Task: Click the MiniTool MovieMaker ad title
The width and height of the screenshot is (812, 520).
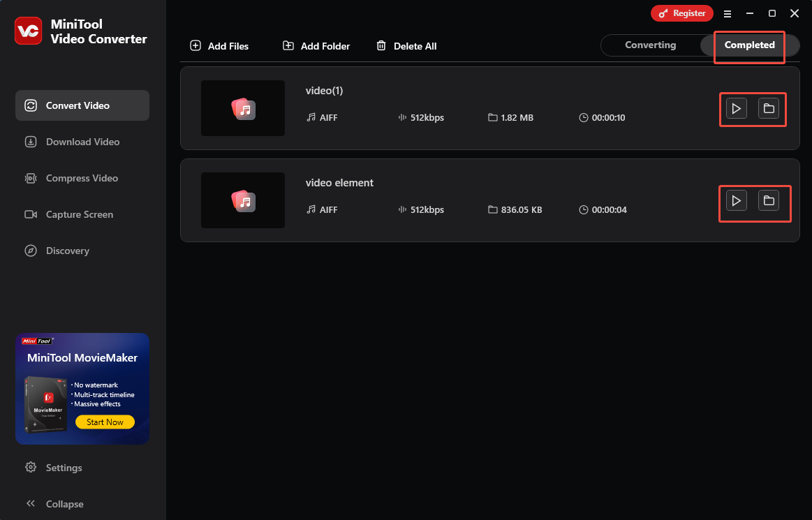Action: [x=82, y=358]
